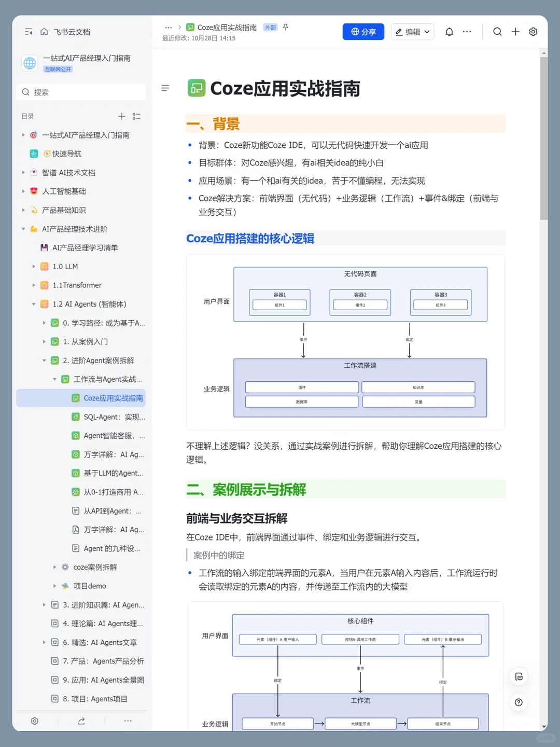Click the 快速导航 page icon
This screenshot has width=560, height=747.
click(x=34, y=154)
